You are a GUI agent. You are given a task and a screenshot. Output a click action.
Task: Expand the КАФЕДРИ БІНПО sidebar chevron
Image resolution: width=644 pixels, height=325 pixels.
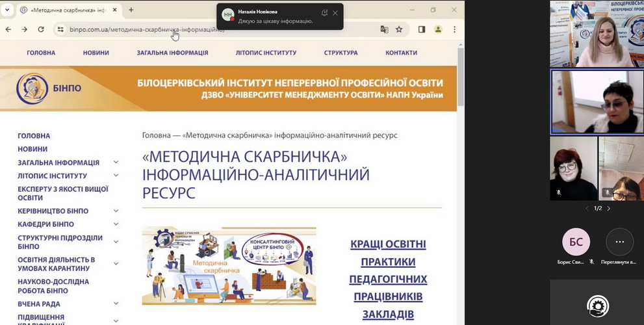[x=116, y=224]
